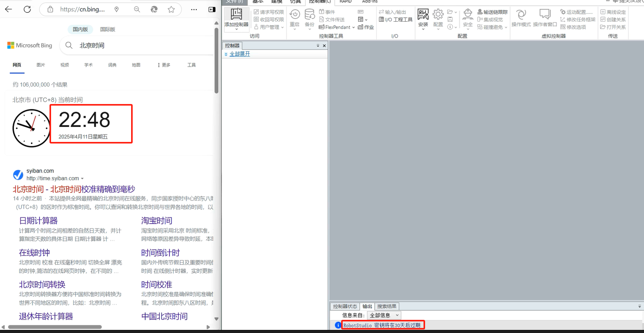Open the 北京时间校准 syiban.com result link

coord(74,189)
